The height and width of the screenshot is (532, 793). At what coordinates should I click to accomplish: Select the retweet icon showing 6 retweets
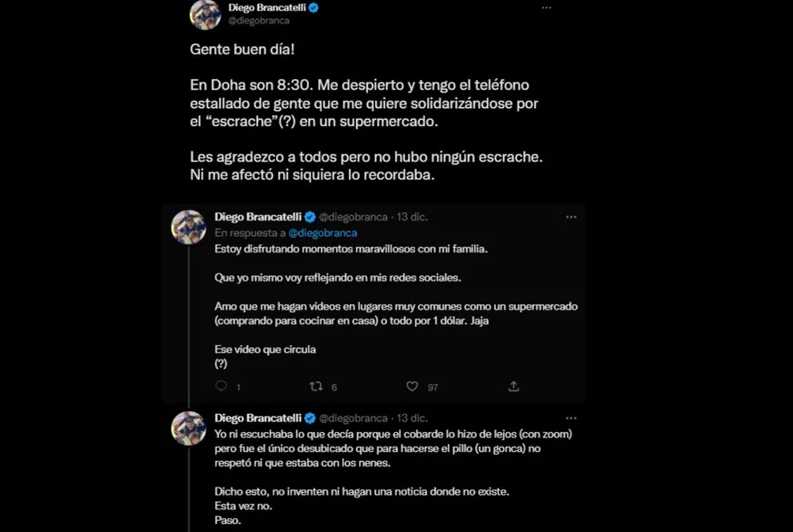pos(318,386)
